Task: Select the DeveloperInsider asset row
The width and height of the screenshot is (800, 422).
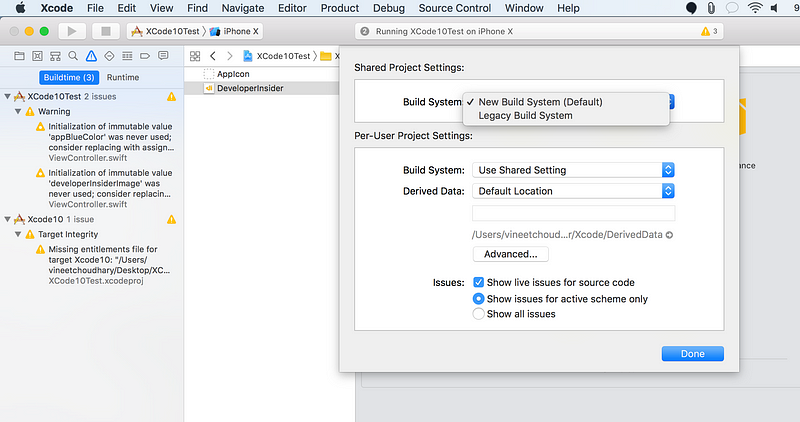Action: tap(261, 88)
